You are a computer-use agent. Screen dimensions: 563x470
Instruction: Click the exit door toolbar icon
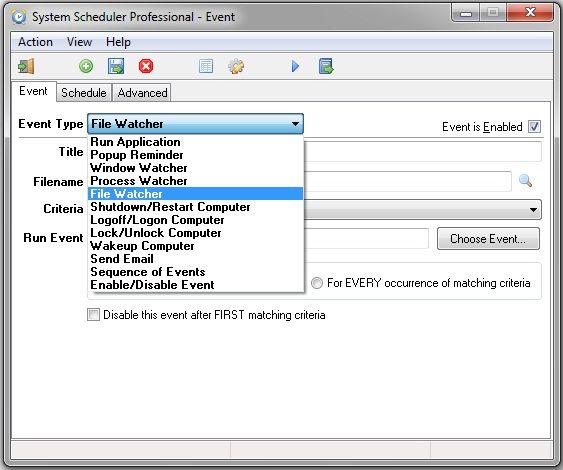(x=26, y=66)
